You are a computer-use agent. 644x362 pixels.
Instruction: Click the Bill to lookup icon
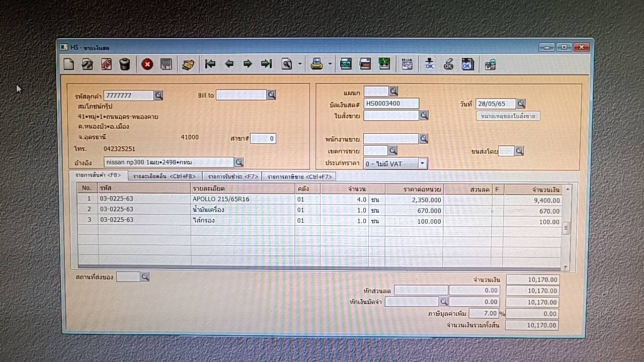click(x=271, y=95)
